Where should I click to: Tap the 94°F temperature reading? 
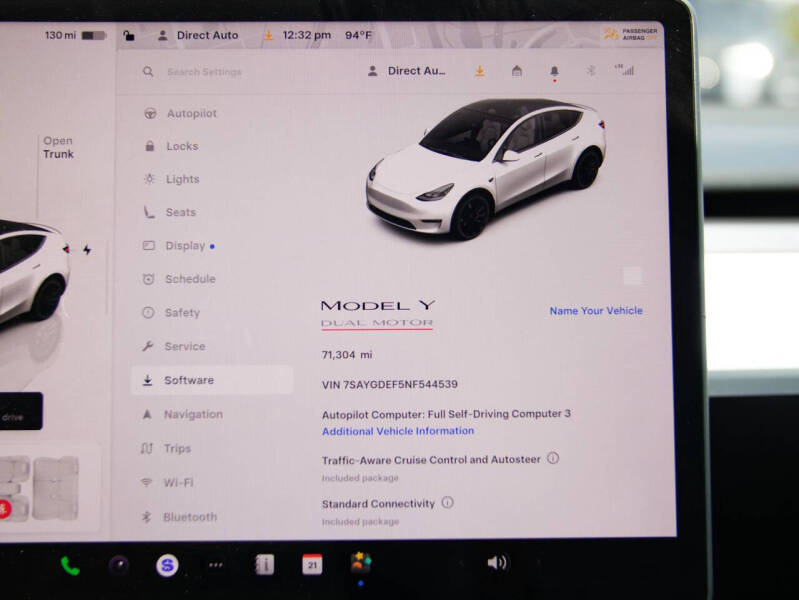coord(358,35)
